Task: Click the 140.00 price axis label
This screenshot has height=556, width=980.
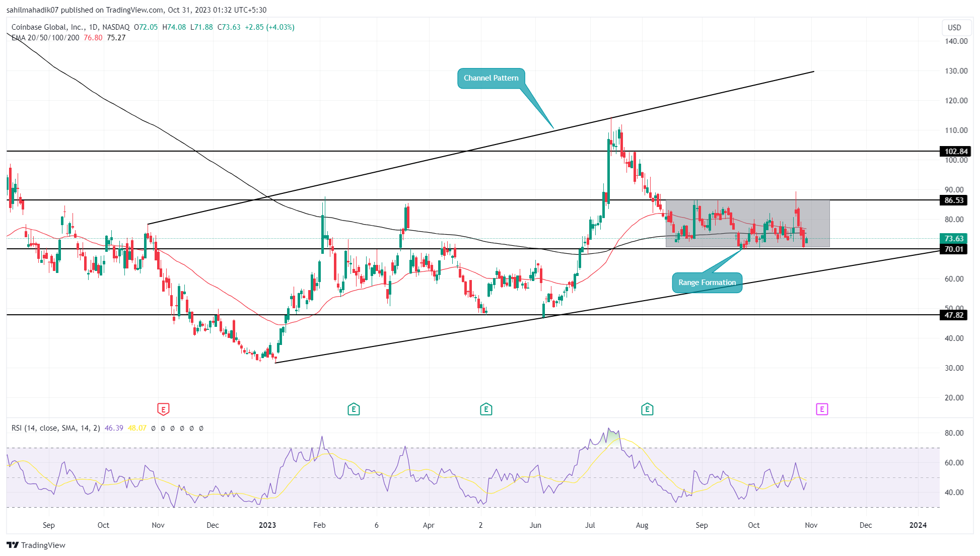Action: coord(956,41)
